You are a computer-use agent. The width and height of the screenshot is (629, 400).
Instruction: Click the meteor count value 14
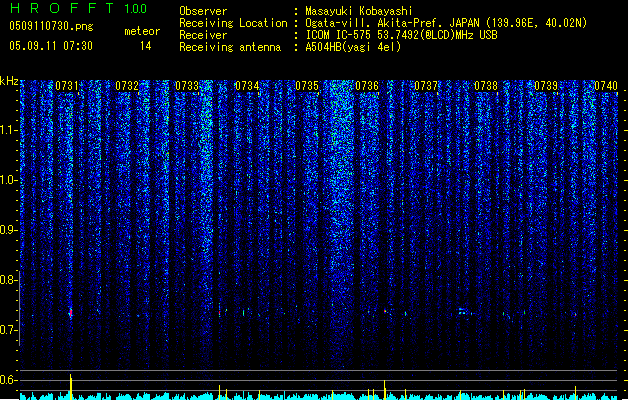point(146,46)
